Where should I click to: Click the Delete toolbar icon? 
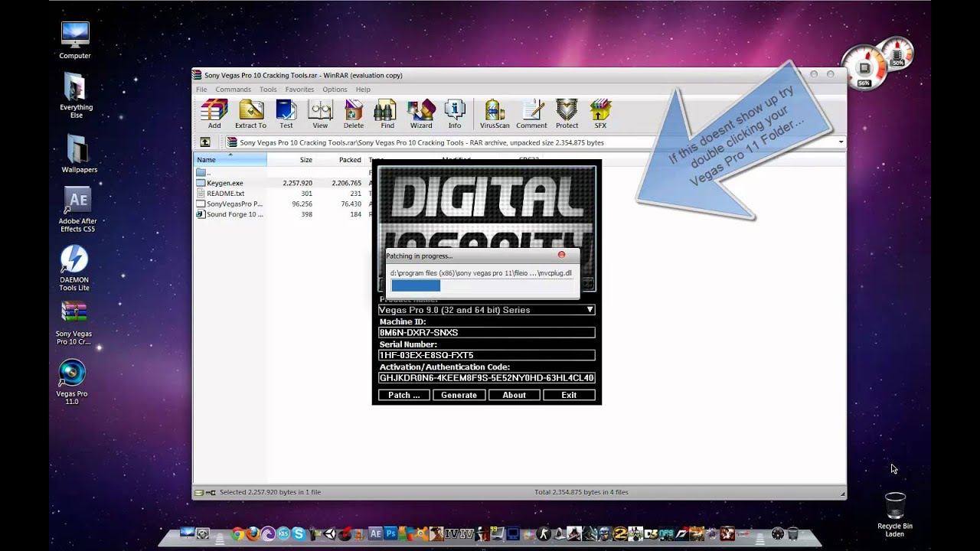(354, 114)
